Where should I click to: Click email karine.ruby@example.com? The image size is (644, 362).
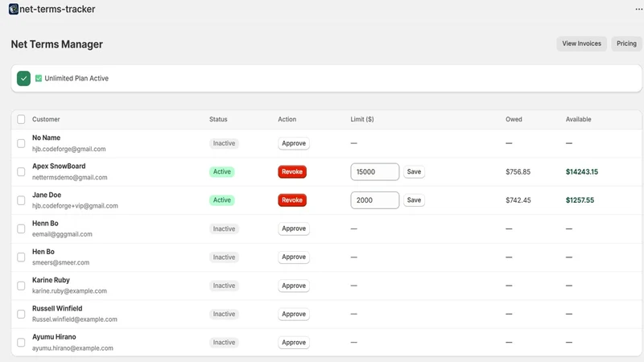(69, 291)
